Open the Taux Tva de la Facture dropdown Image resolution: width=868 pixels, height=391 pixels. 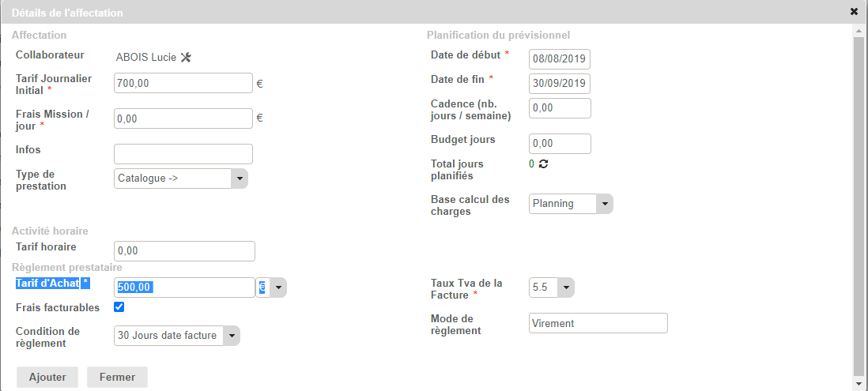click(551, 288)
